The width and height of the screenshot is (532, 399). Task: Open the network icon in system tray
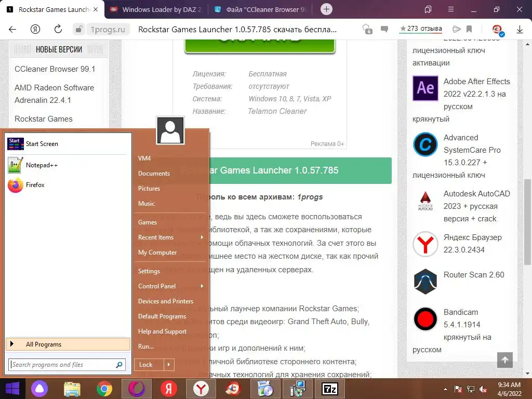(471, 389)
